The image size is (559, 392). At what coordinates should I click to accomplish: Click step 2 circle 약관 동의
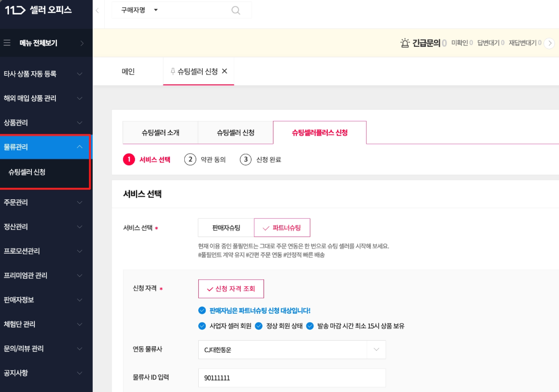coord(190,159)
